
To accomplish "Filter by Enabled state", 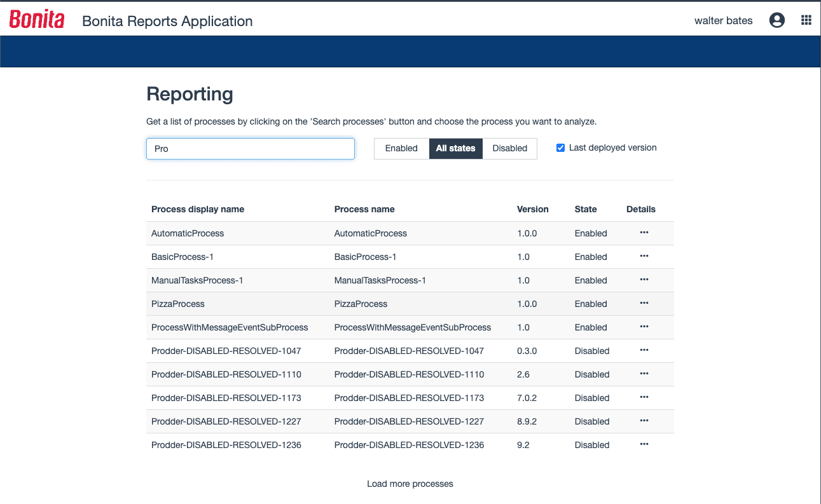I will point(401,148).
